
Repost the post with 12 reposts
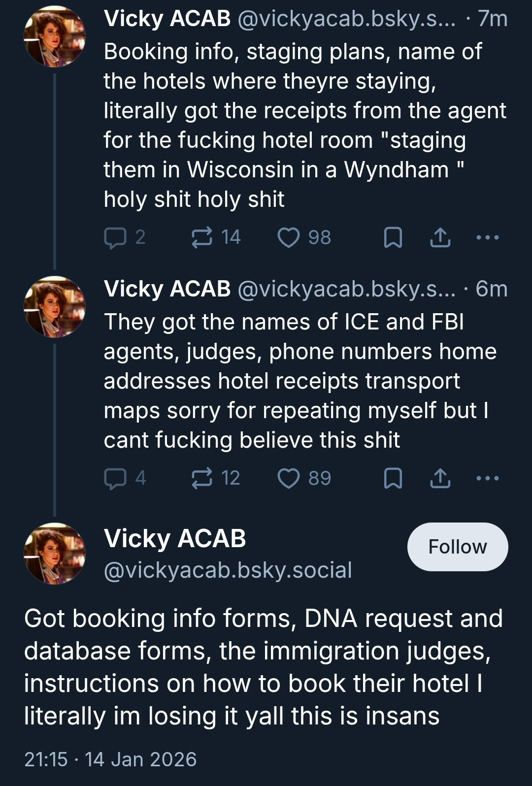coord(202,478)
